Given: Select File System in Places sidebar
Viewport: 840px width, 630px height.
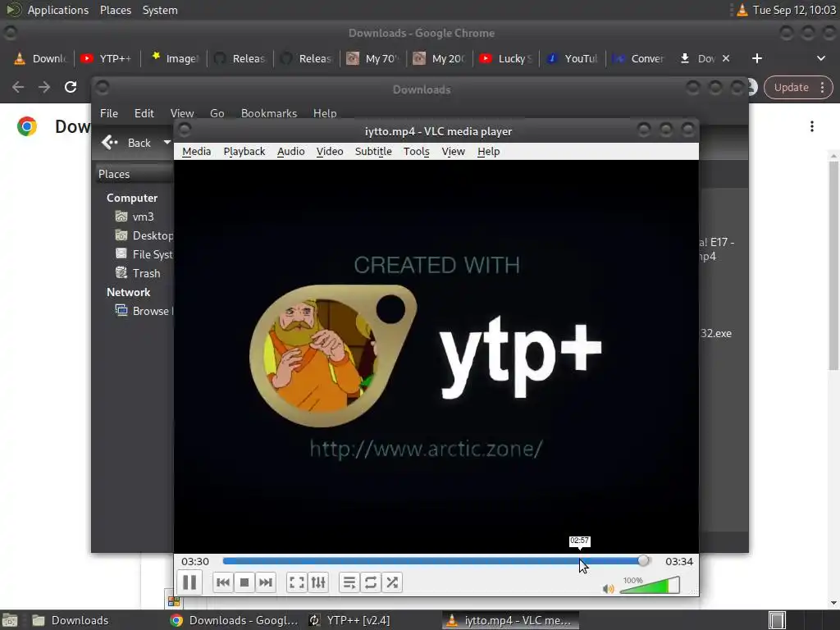Looking at the screenshot, I should [x=144, y=254].
